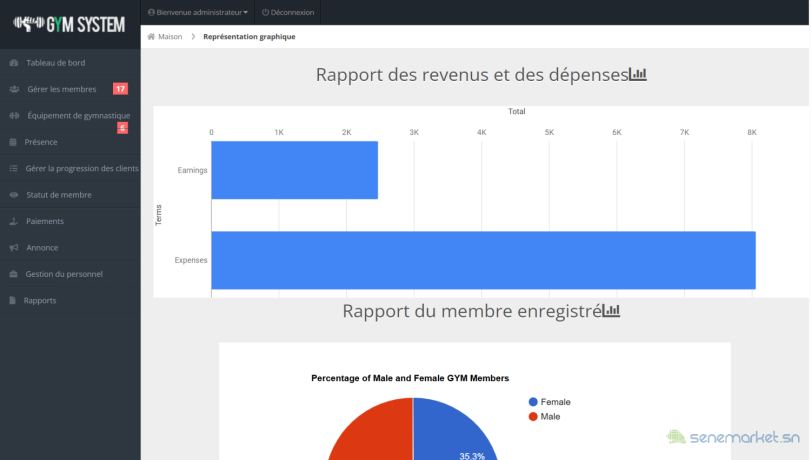Image resolution: width=811 pixels, height=460 pixels.
Task: Click Percentage of Male and Female title
Action: (x=410, y=378)
